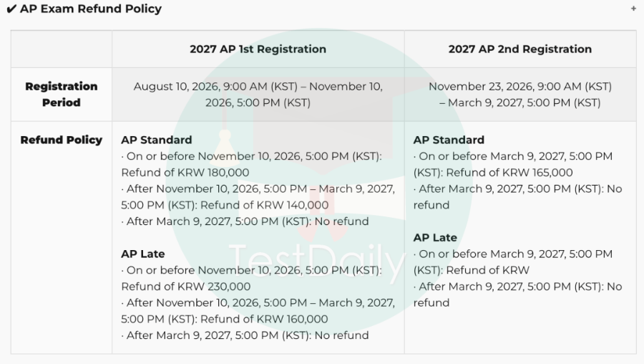This screenshot has height=364, width=644.
Task: Click the Refund of KRW 180,000 text
Action: [185, 173]
